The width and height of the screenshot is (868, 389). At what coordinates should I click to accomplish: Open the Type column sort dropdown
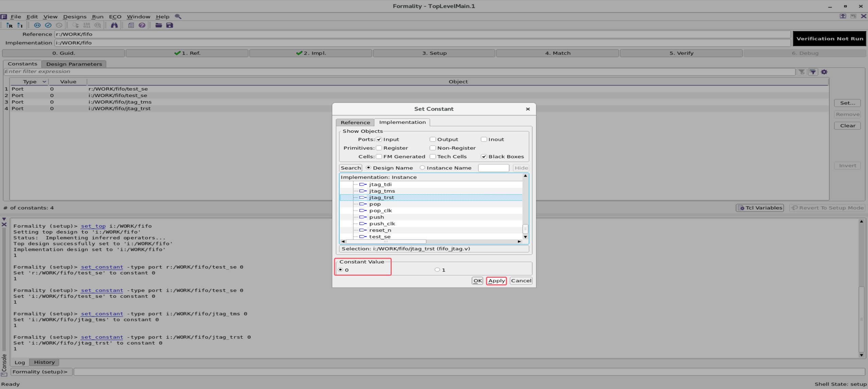44,81
